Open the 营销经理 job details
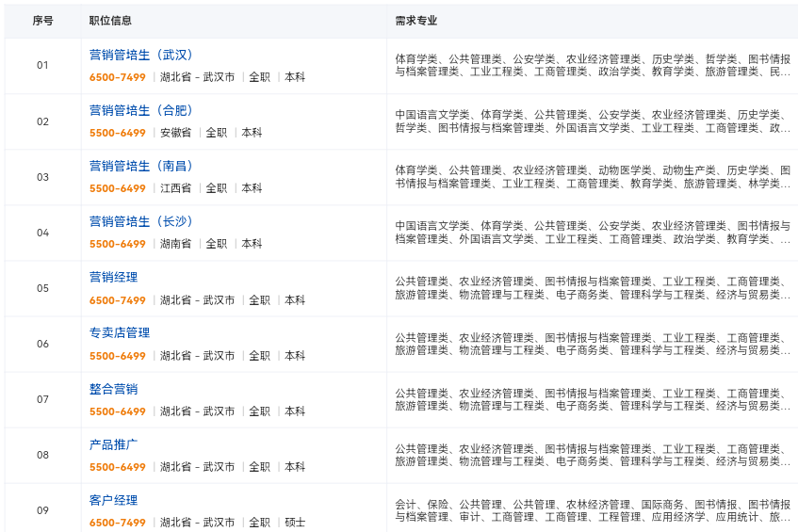Viewport: 798px width, 532px height. (113, 277)
